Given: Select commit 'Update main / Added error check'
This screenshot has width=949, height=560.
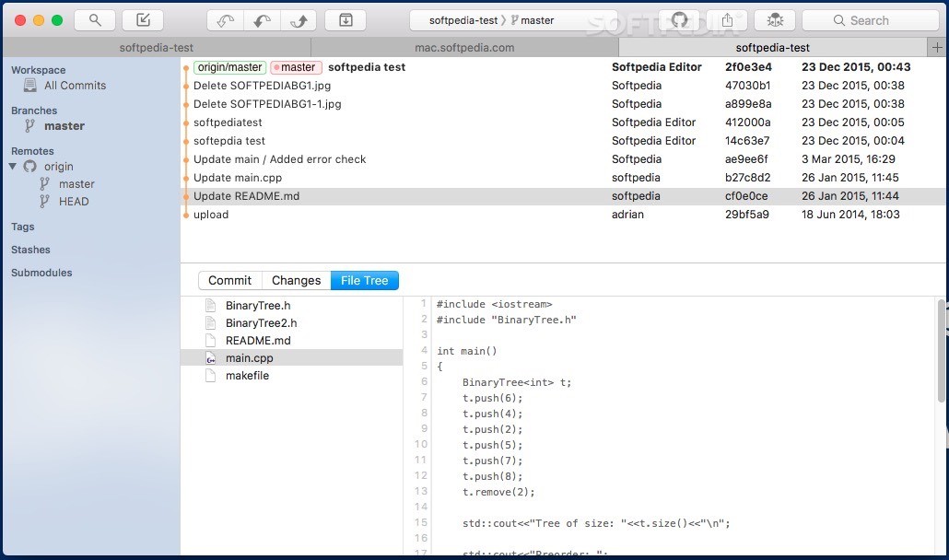Looking at the screenshot, I should click(564, 159).
